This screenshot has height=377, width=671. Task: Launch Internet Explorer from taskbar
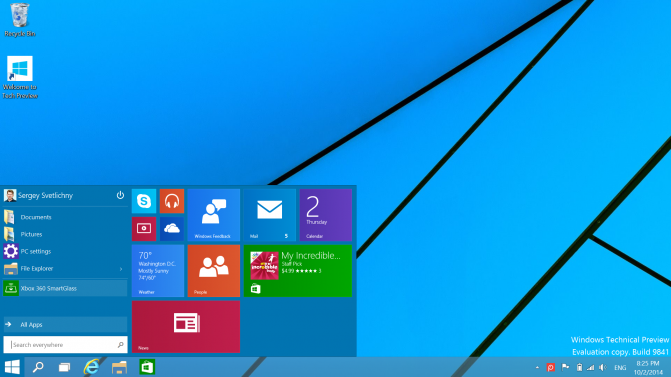coord(92,367)
